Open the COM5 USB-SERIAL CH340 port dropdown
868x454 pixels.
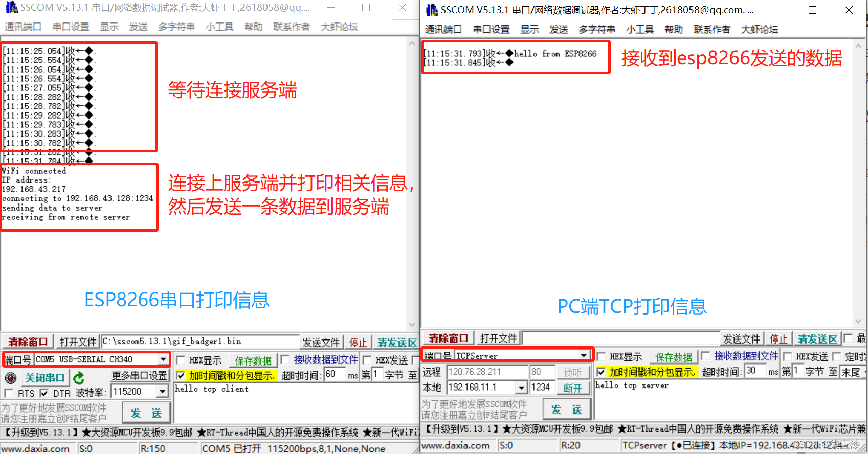163,359
